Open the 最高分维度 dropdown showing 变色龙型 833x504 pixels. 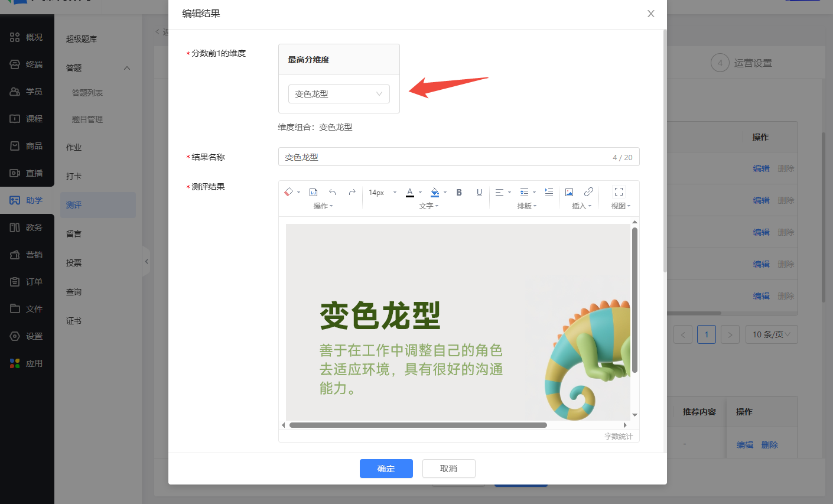[x=339, y=94]
